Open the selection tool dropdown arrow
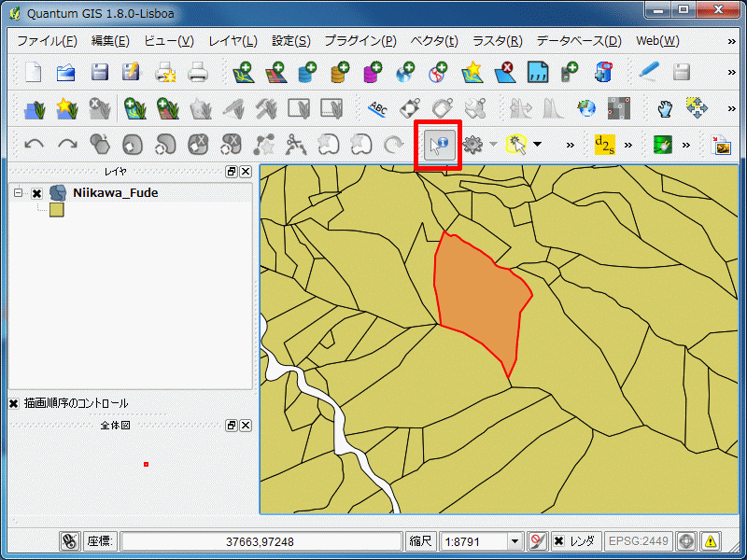 [x=538, y=145]
